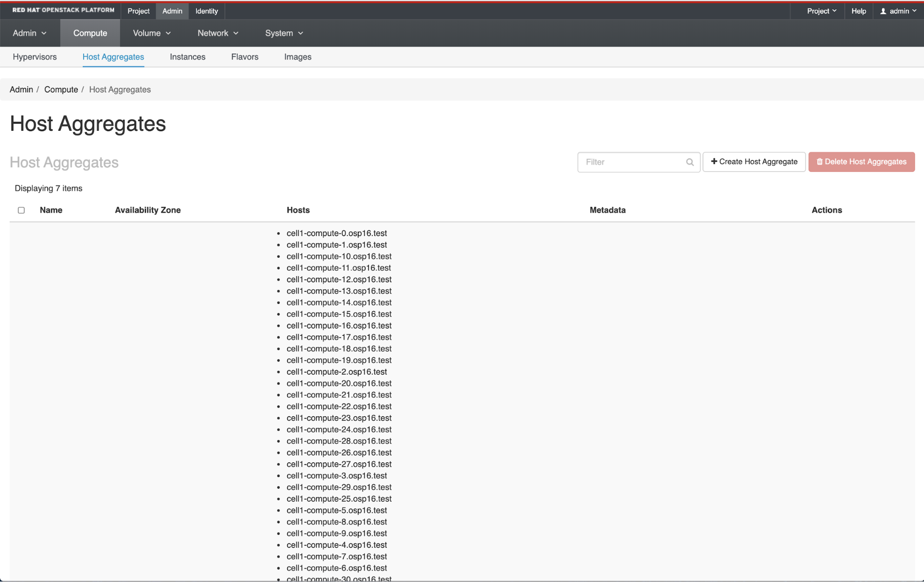Click the Red Hat OpenStack Platform logo
The width and height of the screenshot is (924, 582).
pos(63,10)
